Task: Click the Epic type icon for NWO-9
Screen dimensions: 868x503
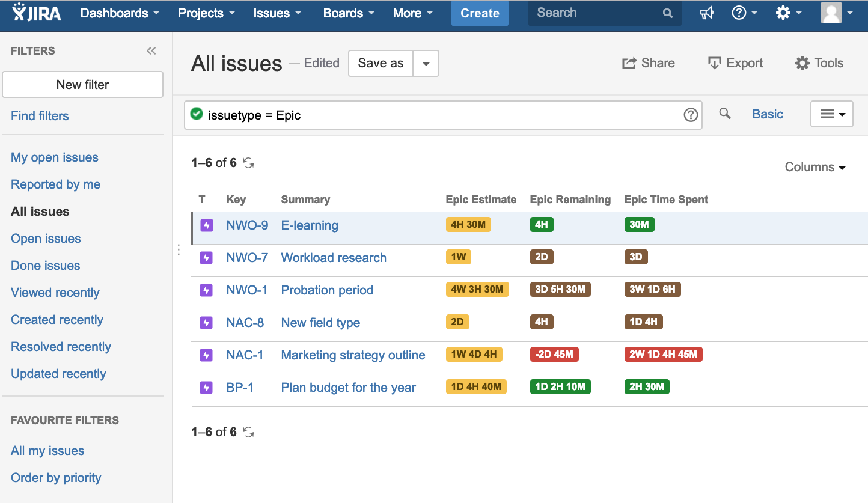Action: coord(206,225)
